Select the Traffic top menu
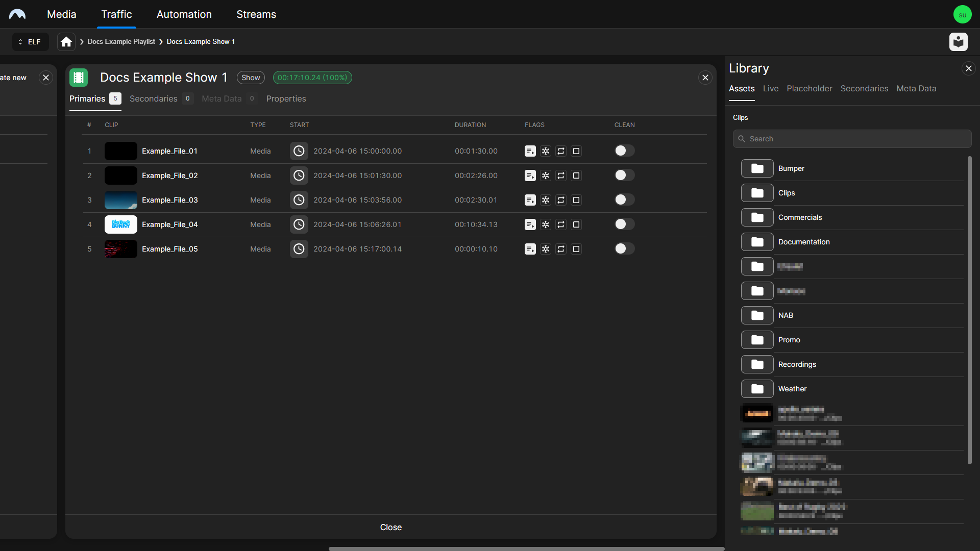980x551 pixels. (x=116, y=14)
